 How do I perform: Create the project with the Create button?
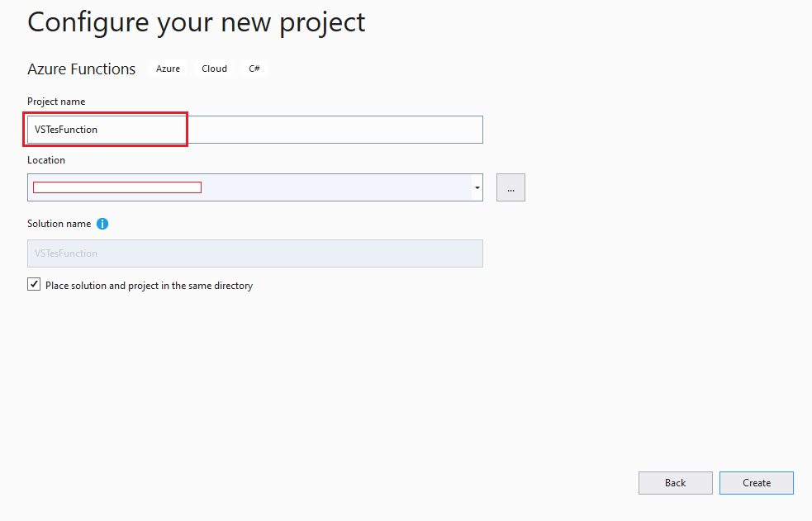756,483
